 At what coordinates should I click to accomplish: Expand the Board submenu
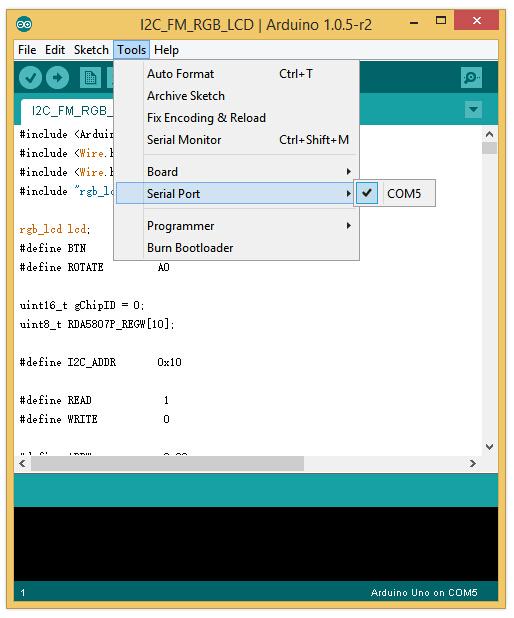coord(237,172)
